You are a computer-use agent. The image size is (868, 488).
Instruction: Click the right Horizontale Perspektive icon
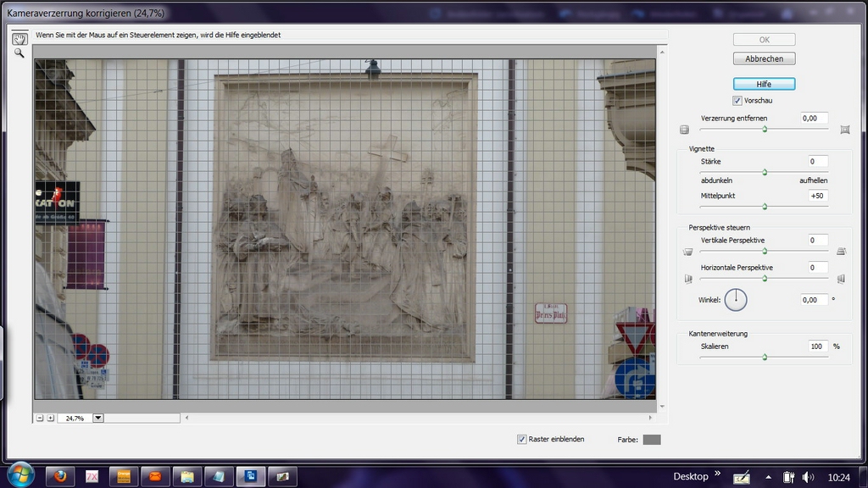point(841,279)
